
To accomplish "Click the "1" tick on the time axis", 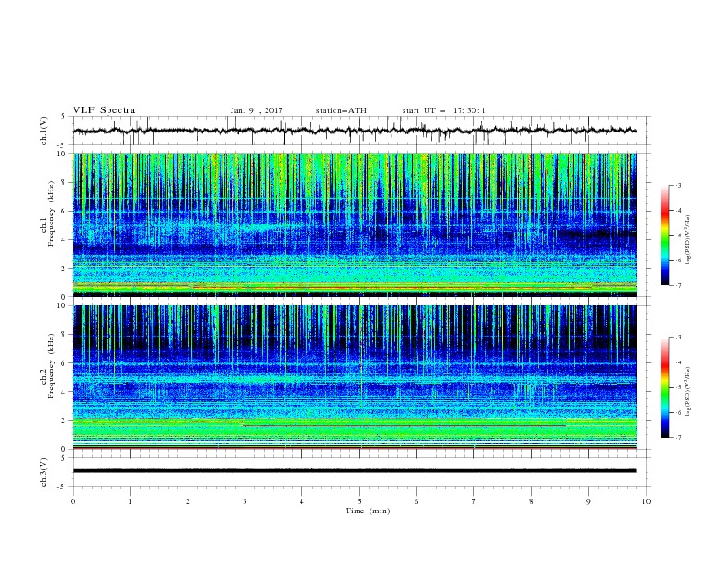I will tap(130, 501).
